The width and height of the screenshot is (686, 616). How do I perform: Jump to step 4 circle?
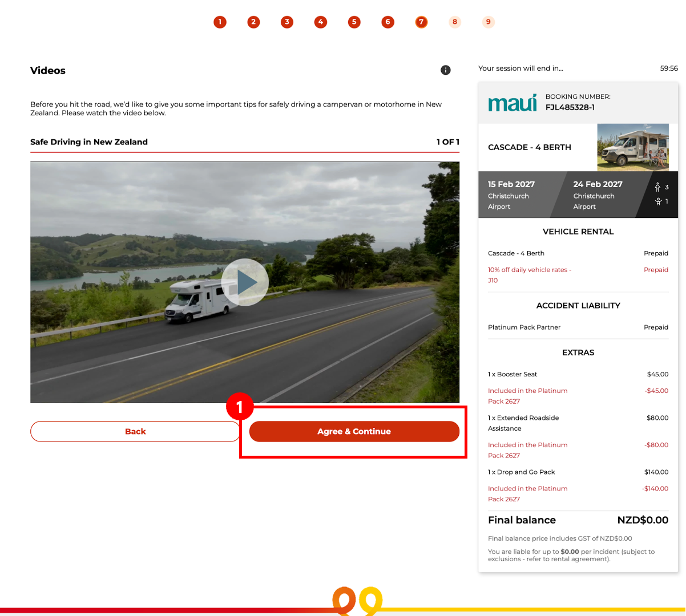[321, 22]
